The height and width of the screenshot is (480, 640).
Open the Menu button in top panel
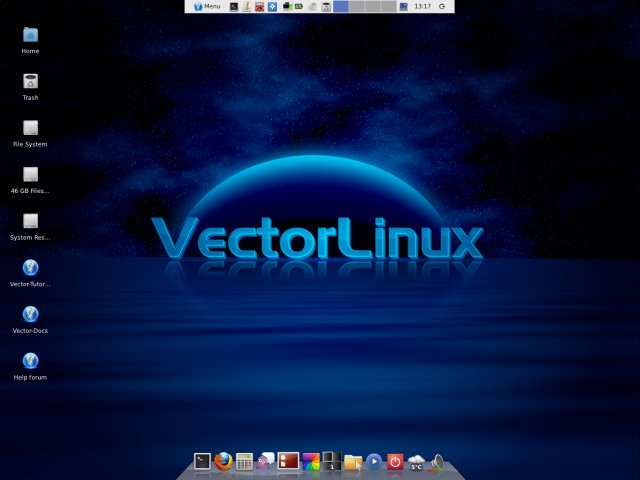tap(207, 7)
